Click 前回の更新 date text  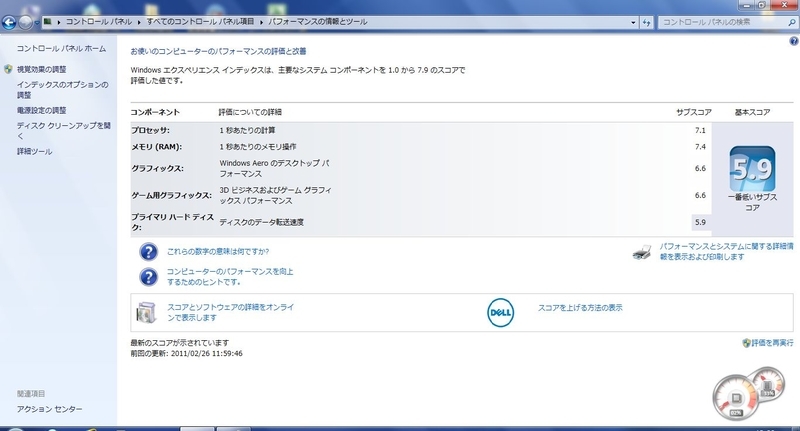pos(187,353)
